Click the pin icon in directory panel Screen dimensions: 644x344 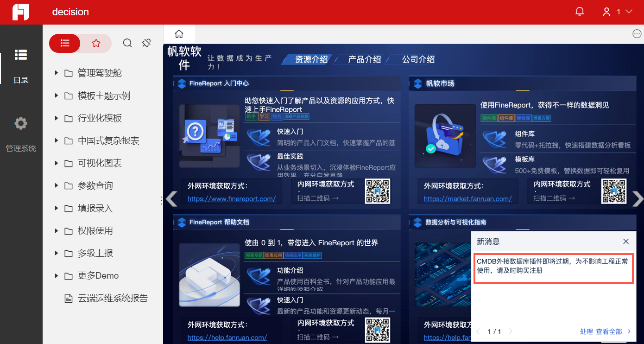coord(146,43)
